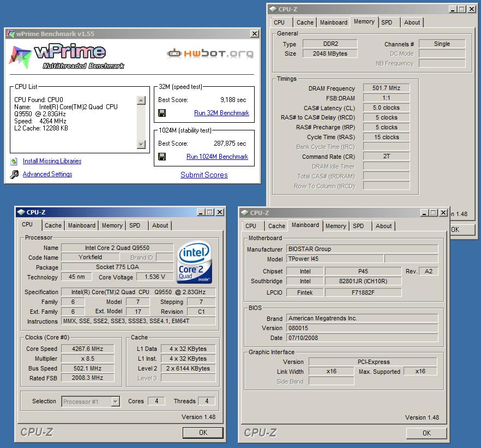The width and height of the screenshot is (481, 448).
Task: Click the Command Rate 2T field
Action: coord(387,157)
